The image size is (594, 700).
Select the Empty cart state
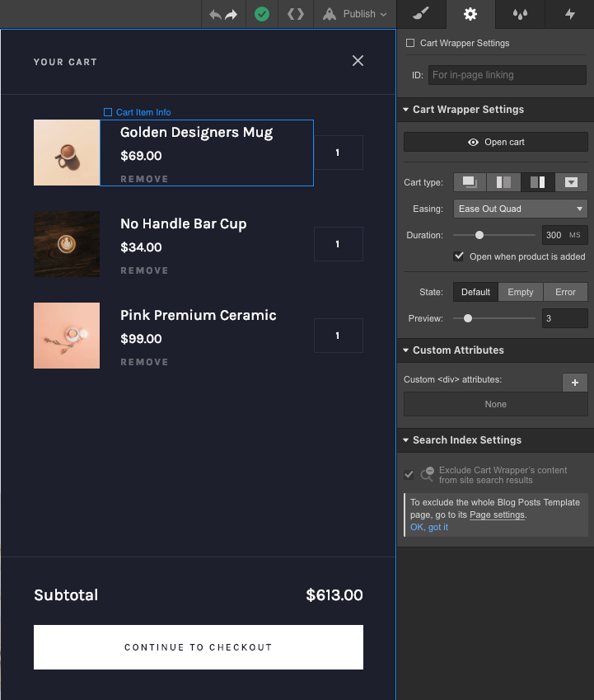521,292
